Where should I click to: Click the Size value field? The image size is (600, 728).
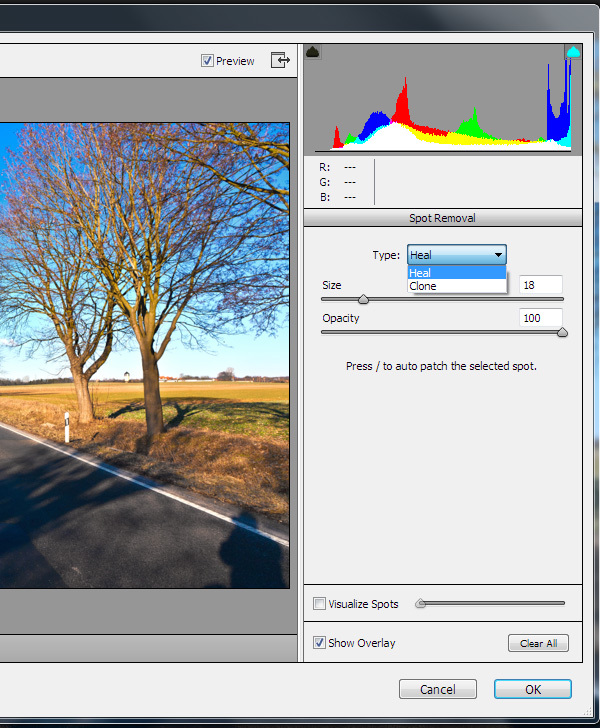[x=540, y=285]
